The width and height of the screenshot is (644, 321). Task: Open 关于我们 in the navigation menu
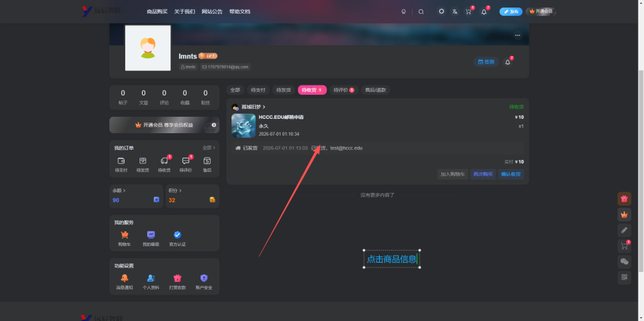[x=184, y=11]
